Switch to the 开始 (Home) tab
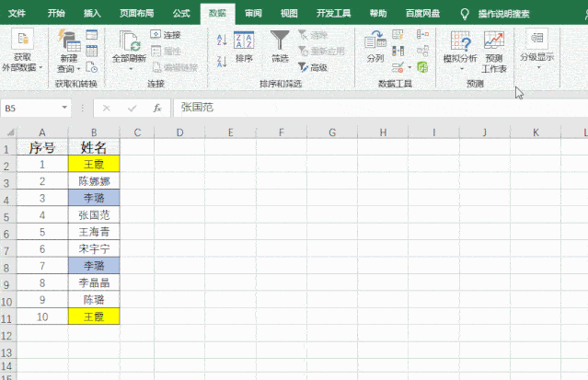 coord(56,14)
